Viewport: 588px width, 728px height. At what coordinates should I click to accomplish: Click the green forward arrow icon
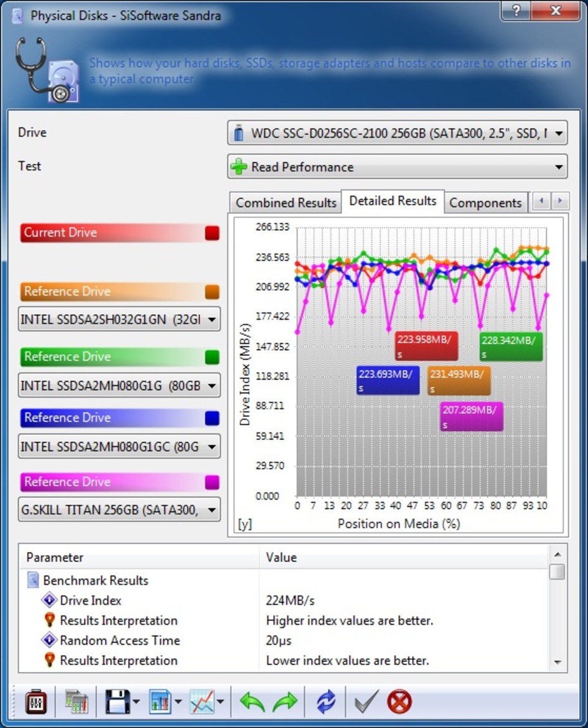pyautogui.click(x=284, y=702)
